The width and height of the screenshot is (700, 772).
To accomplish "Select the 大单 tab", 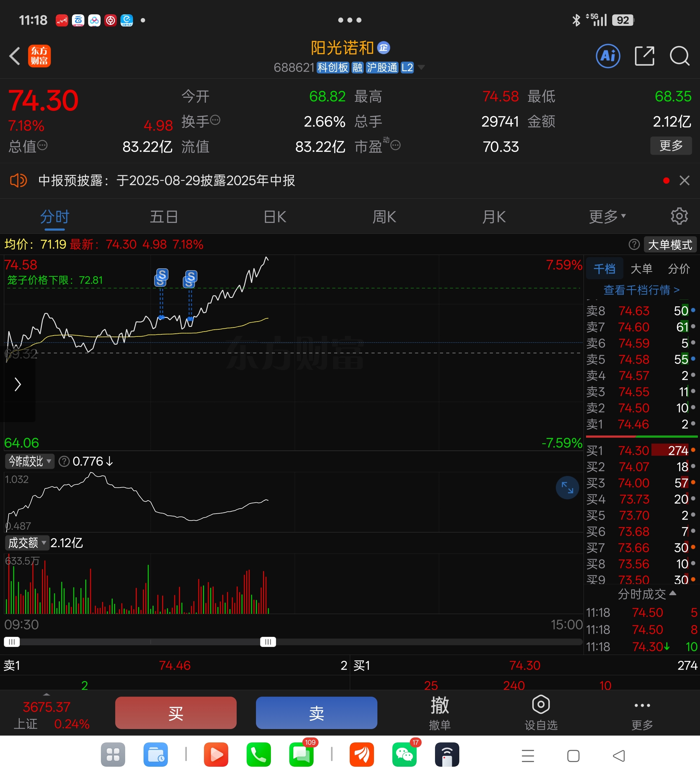I will 641,268.
